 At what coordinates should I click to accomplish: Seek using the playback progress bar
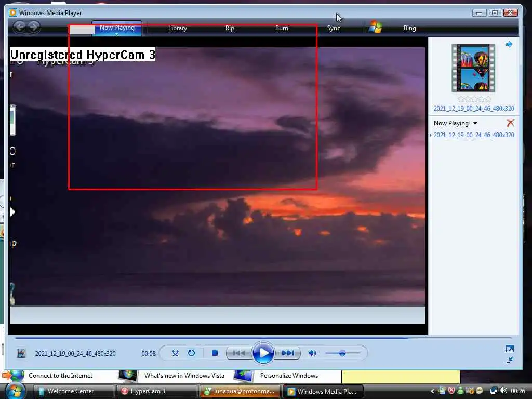263,338
